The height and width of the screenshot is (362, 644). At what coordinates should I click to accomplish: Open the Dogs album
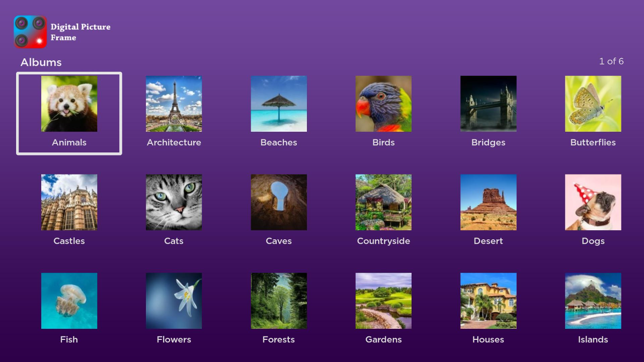[593, 202]
